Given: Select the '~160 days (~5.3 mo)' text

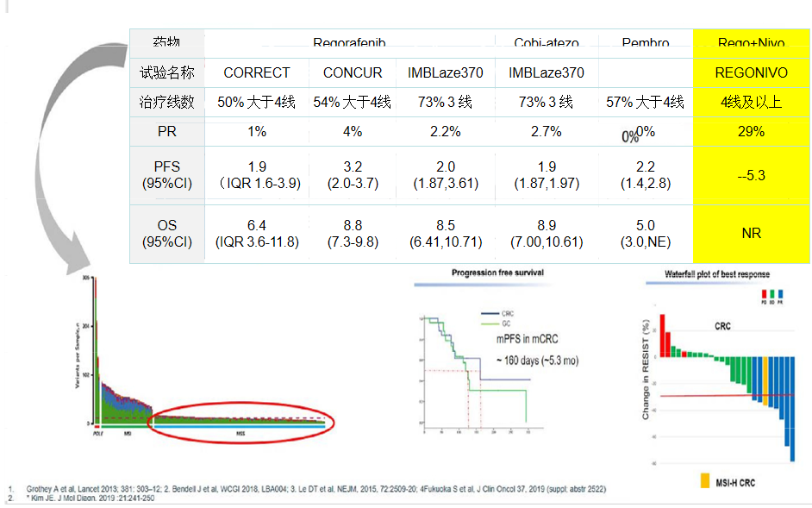Looking at the screenshot, I should tap(538, 361).
